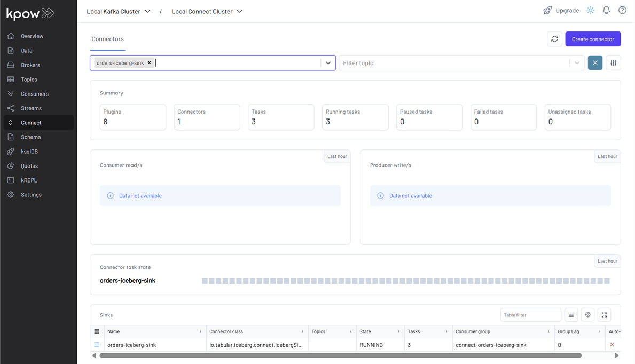Click the ksqlDB rocket icon
The height and width of the screenshot is (364, 635).
coord(11,152)
